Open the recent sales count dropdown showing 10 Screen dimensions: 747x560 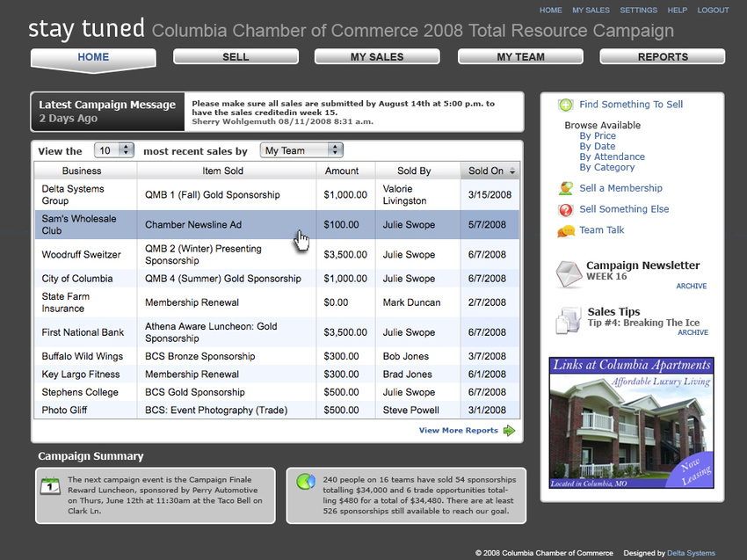point(114,150)
